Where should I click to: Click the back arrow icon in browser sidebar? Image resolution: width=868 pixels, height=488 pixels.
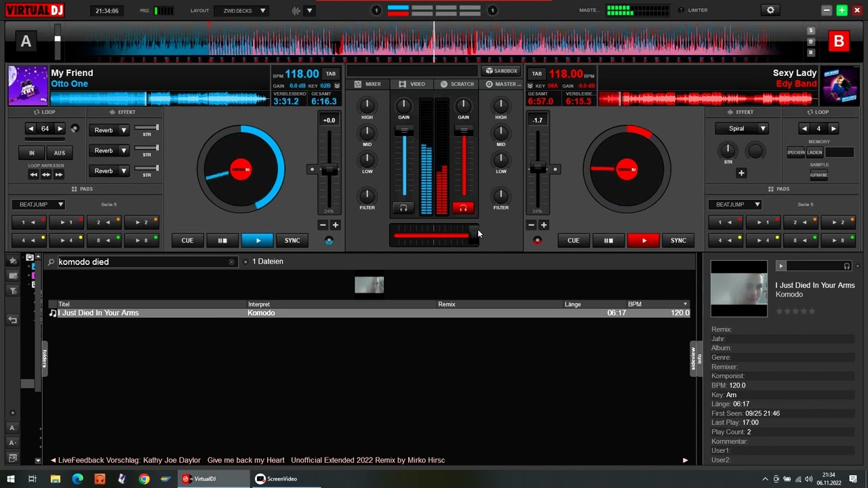tap(12, 320)
